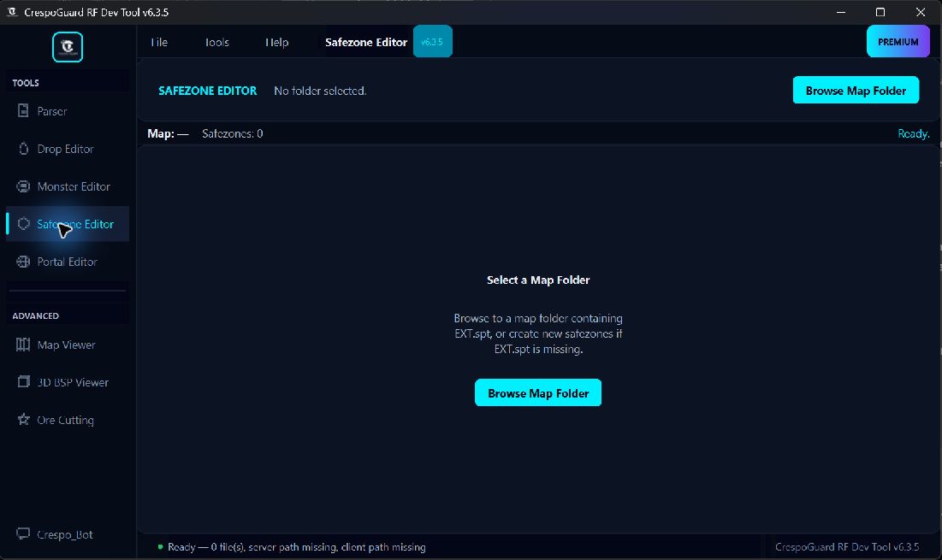Screen dimensions: 942x560
Task: Click the center Browse Map Folder button
Action: pos(538,393)
